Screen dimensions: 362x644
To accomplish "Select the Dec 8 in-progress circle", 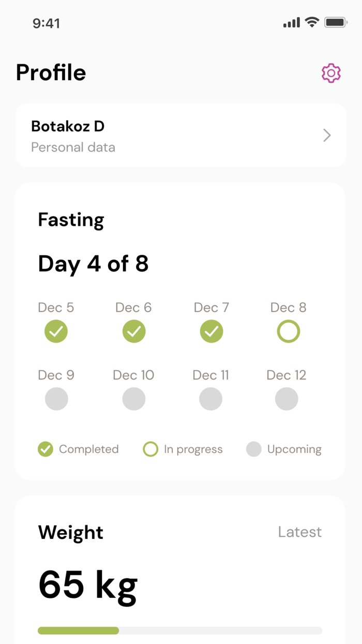I will (288, 331).
